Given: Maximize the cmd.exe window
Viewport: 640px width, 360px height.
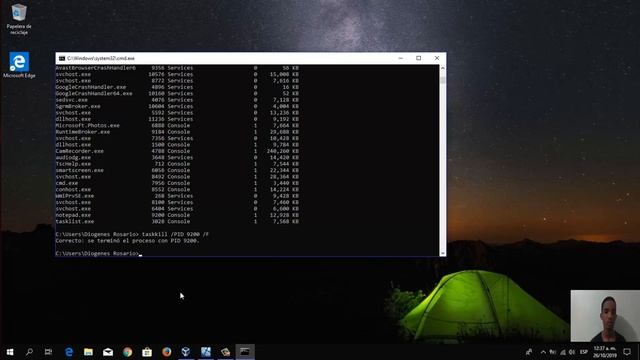Looking at the screenshot, I should [418, 58].
